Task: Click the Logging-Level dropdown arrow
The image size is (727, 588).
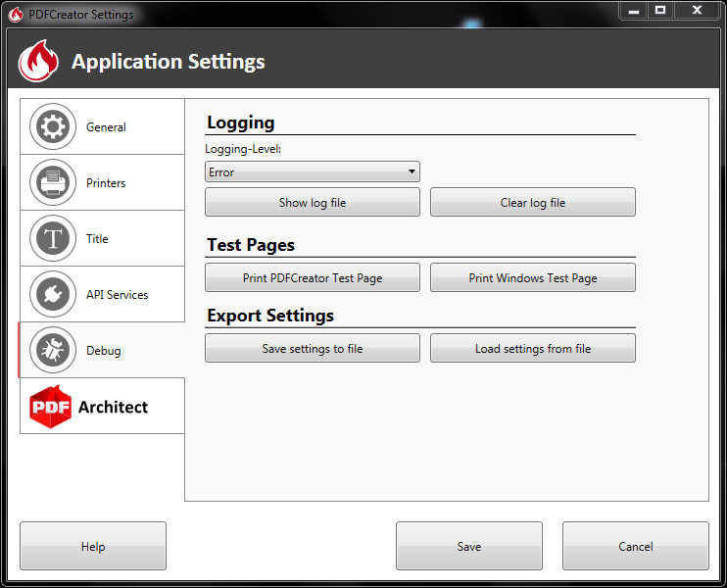Action: 412,171
